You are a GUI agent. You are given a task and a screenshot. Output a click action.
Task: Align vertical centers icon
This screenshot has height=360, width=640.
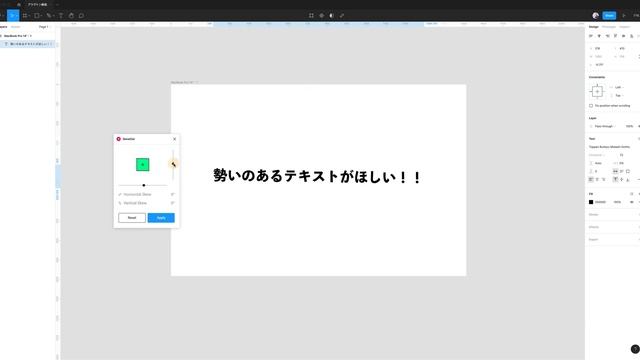[624, 36]
